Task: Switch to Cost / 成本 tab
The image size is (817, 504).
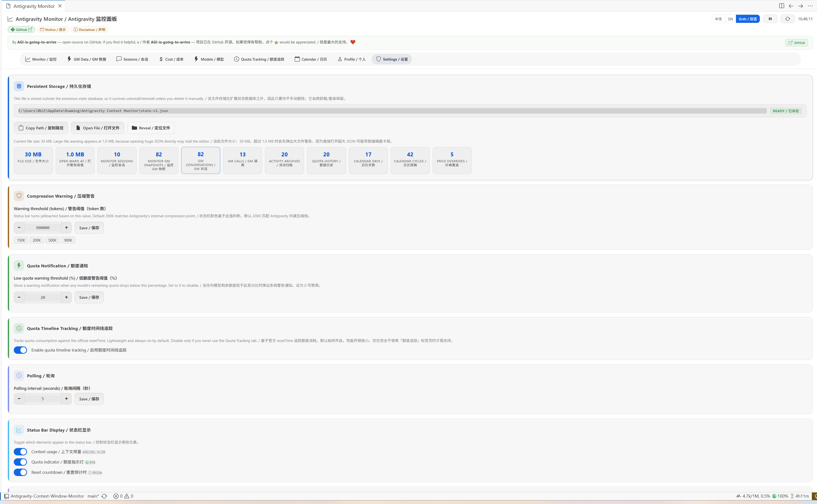Action: tap(171, 59)
